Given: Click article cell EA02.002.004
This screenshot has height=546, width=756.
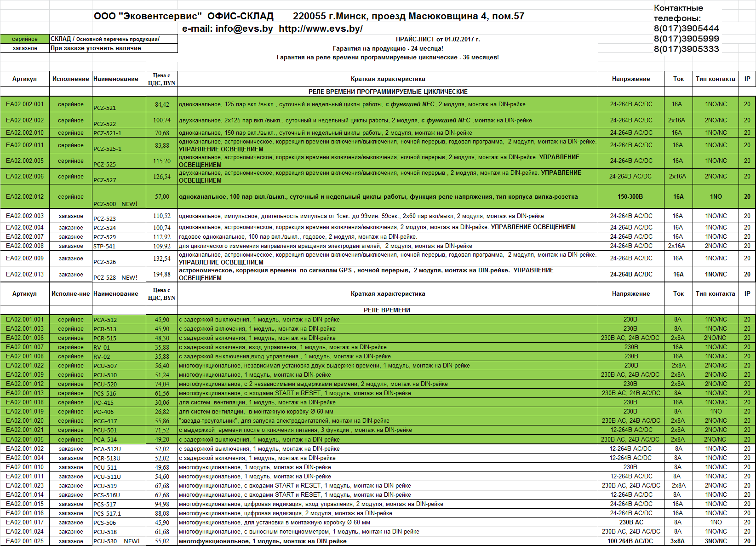Looking at the screenshot, I should [25, 227].
